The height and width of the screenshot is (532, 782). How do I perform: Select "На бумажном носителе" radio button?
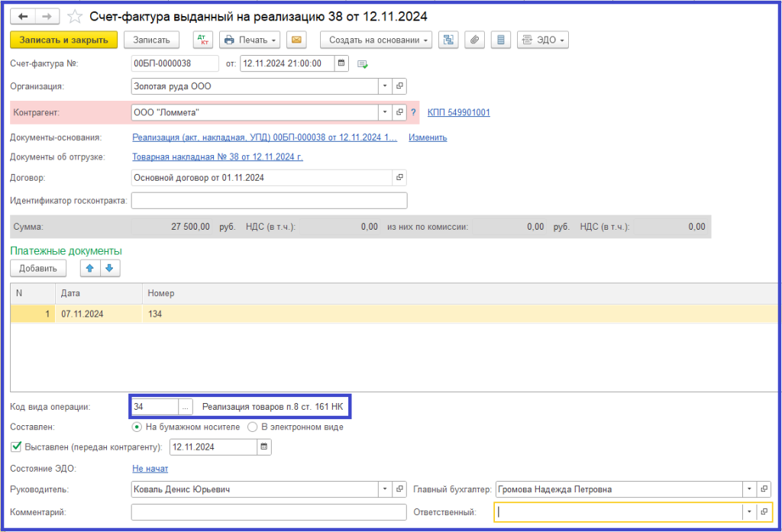click(137, 427)
